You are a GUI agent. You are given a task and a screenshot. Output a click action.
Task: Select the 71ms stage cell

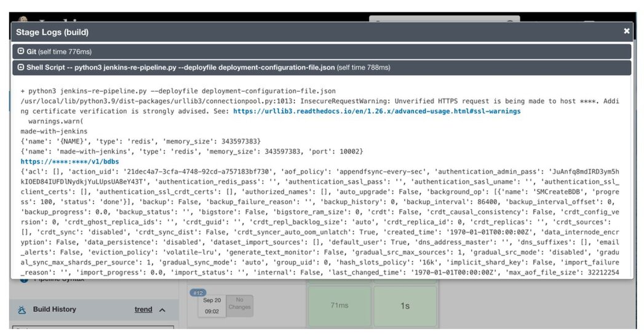coord(340,305)
